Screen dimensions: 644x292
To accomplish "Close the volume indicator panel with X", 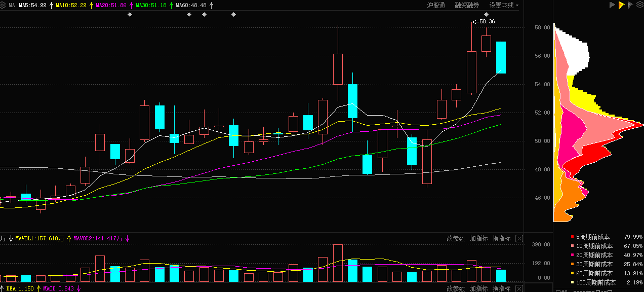I will pyautogui.click(x=519, y=238).
